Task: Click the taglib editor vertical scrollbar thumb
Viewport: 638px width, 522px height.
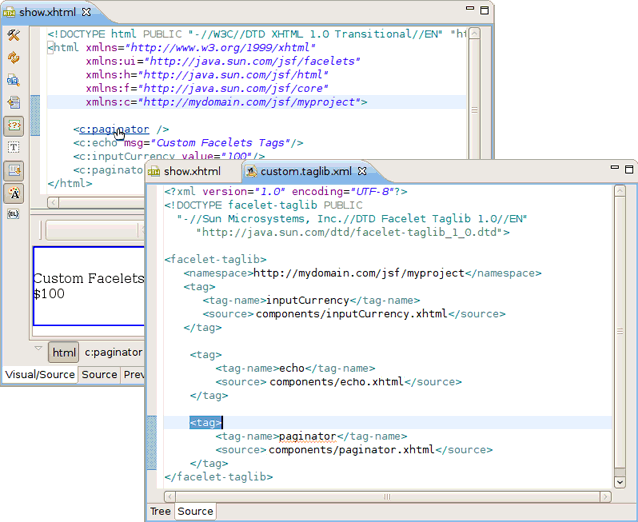Action: [620, 332]
